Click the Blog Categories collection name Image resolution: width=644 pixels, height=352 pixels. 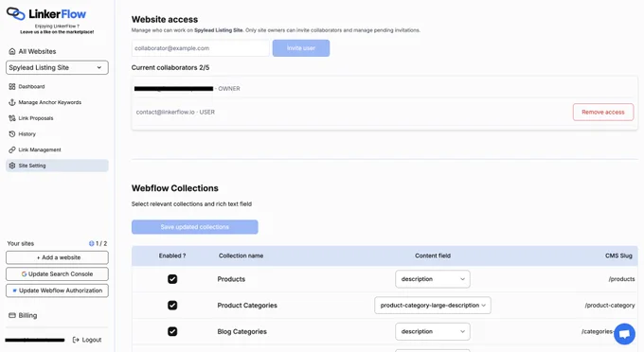tap(241, 331)
